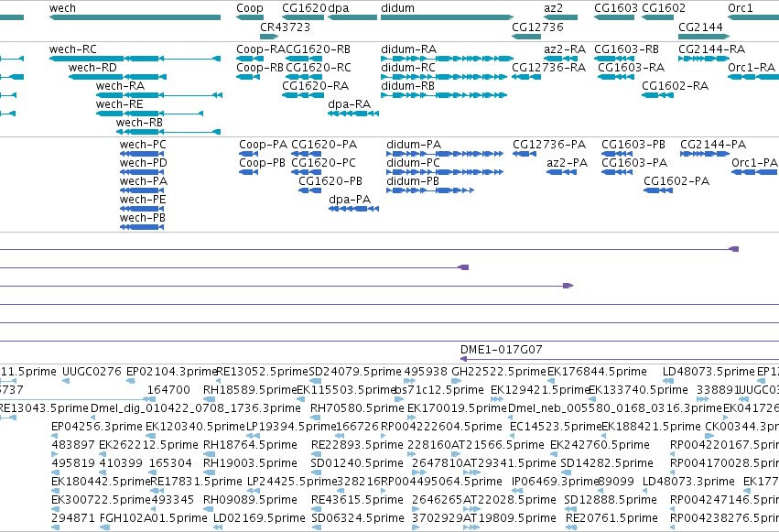779x532 pixels.
Task: Select protein Coop-PB
Action: pyautogui.click(x=248, y=172)
